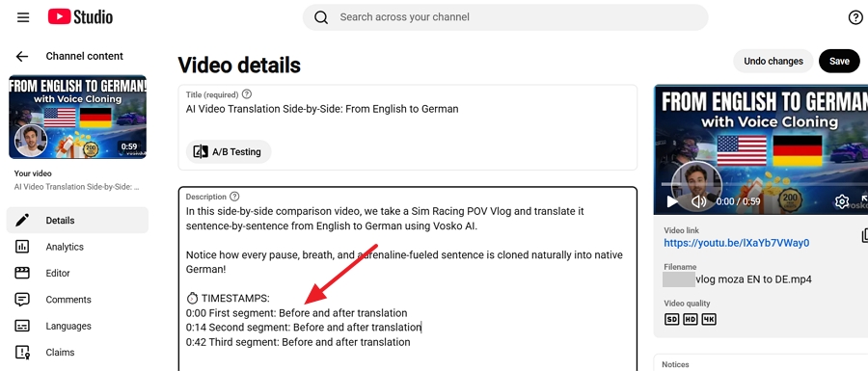
Task: Open the Analytics section
Action: [x=77, y=247]
